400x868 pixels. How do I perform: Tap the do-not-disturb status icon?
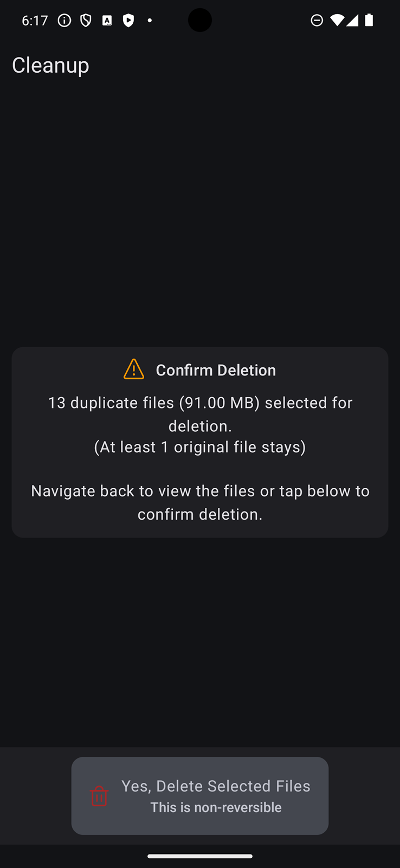point(317,21)
